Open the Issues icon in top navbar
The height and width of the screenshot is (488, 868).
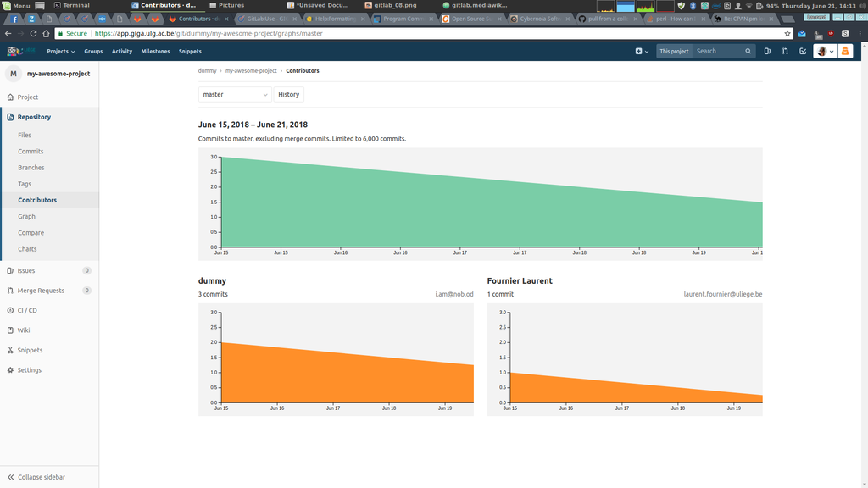pos(767,51)
